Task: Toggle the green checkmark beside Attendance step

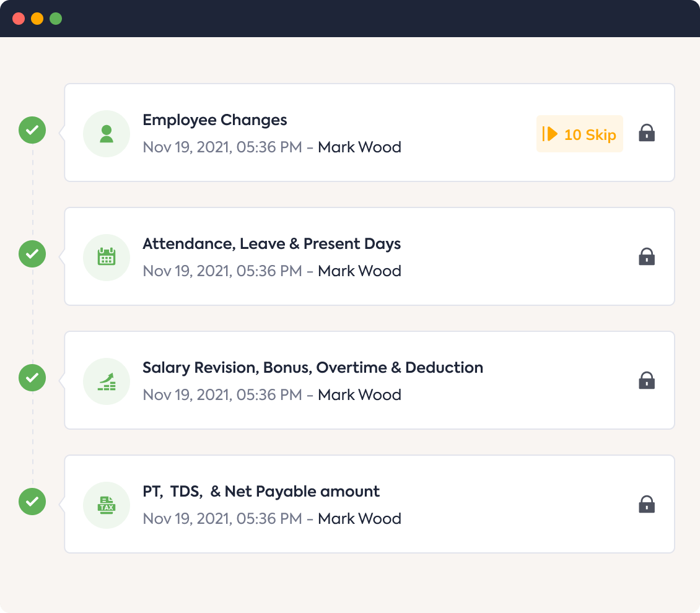Action: click(32, 254)
